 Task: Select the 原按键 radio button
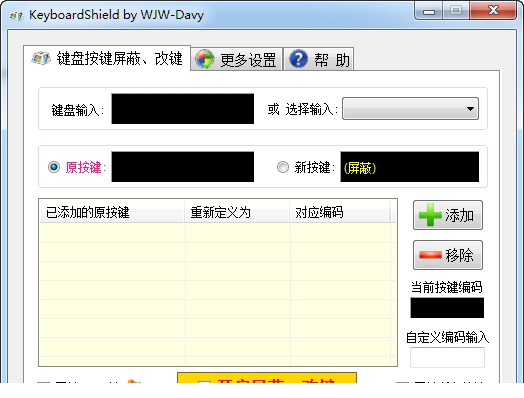pyautogui.click(x=54, y=167)
